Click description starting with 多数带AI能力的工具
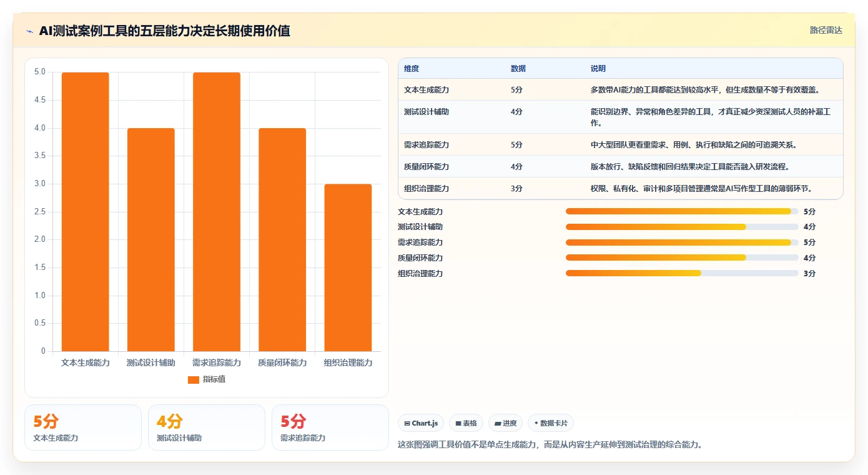Image resolution: width=868 pixels, height=475 pixels. tap(705, 90)
